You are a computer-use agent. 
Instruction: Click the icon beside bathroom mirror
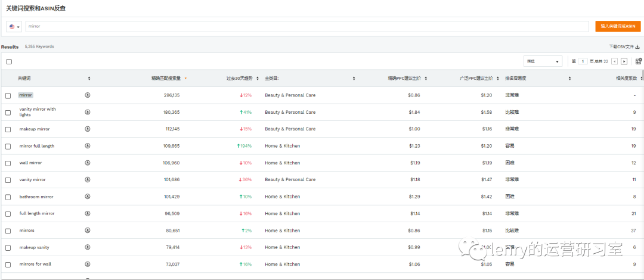(x=88, y=197)
